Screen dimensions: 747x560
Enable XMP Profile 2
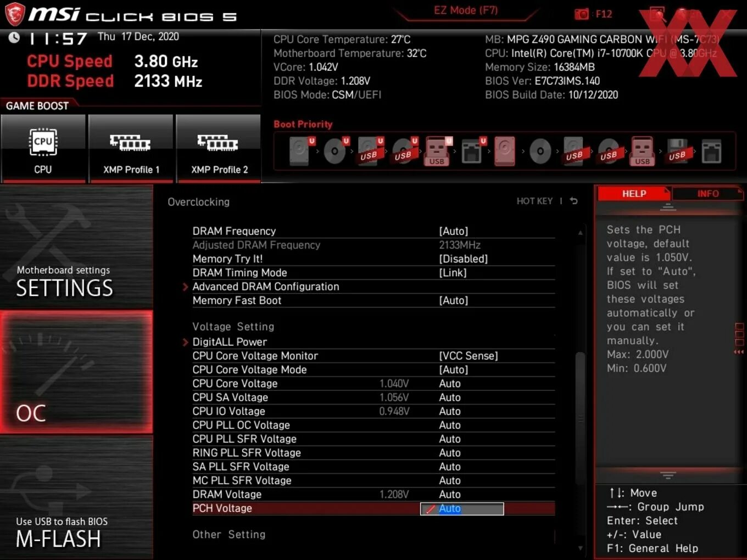point(219,149)
